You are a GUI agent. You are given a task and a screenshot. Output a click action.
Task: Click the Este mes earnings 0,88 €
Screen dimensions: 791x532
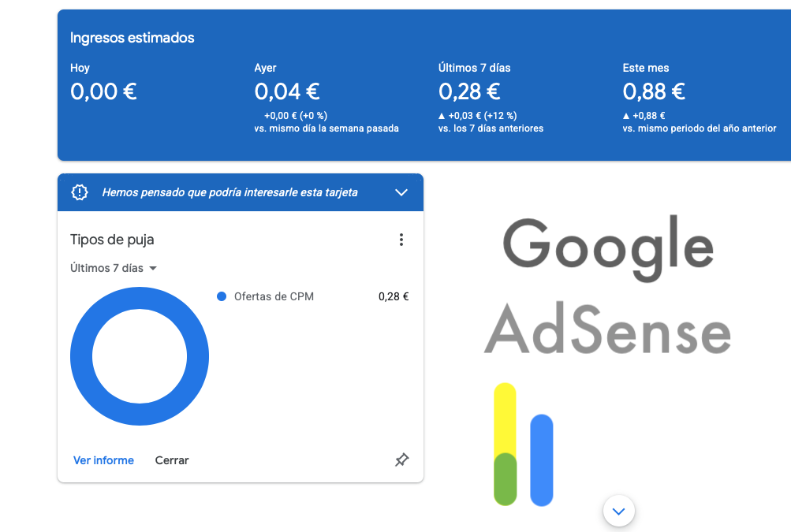point(654,91)
